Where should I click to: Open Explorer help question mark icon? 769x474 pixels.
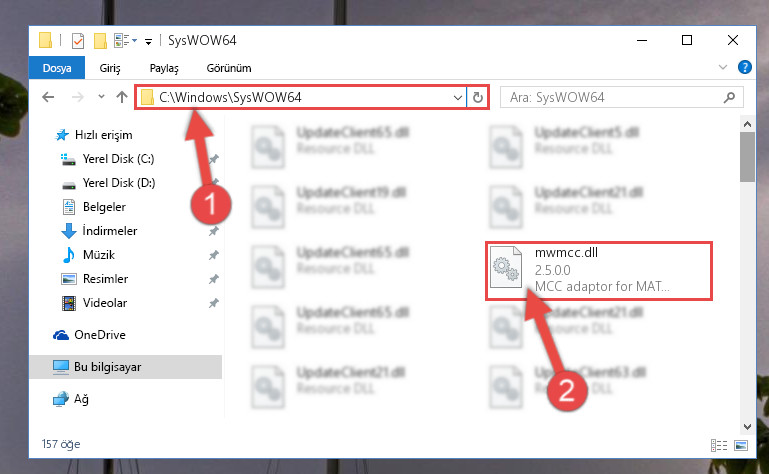point(744,67)
